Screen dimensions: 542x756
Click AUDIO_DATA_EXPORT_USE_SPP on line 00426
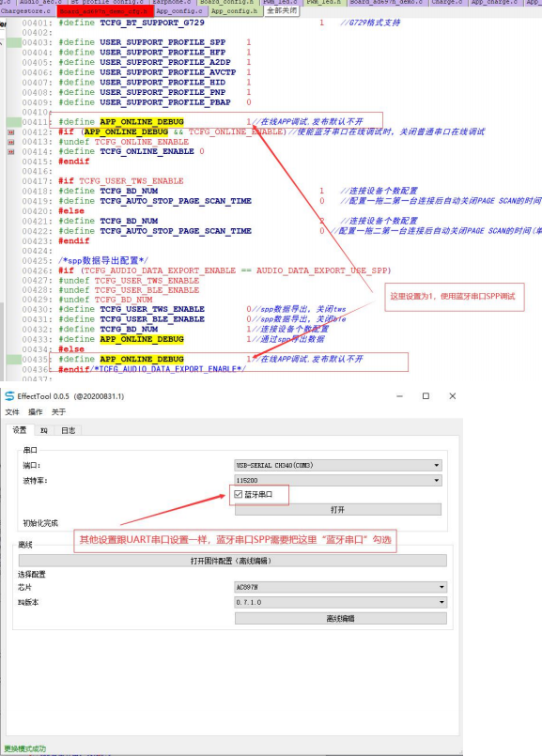point(321,270)
